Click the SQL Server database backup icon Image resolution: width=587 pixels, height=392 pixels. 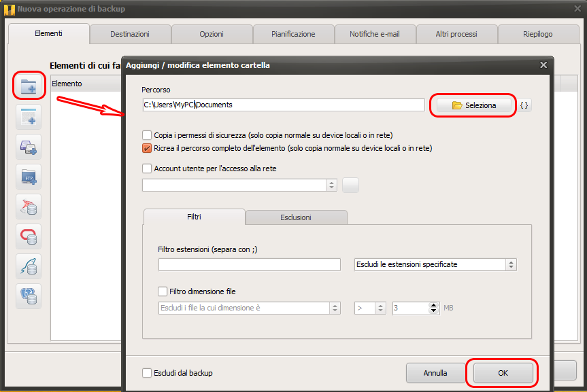point(29,207)
